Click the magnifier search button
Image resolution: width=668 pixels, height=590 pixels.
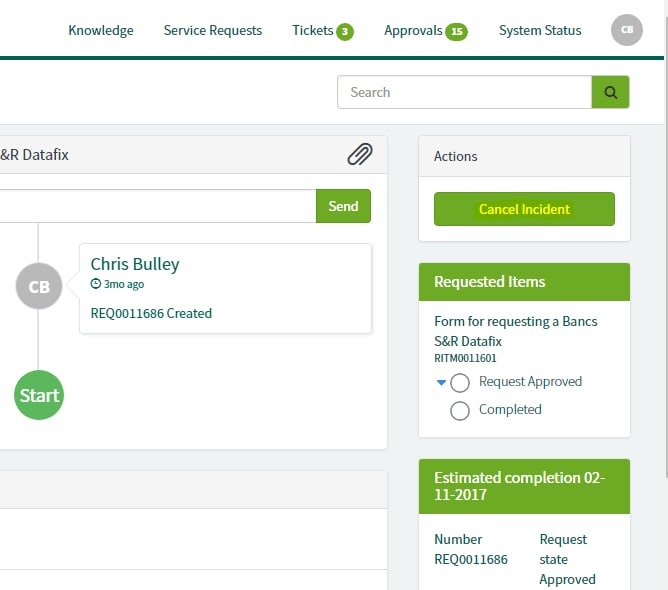[610, 92]
